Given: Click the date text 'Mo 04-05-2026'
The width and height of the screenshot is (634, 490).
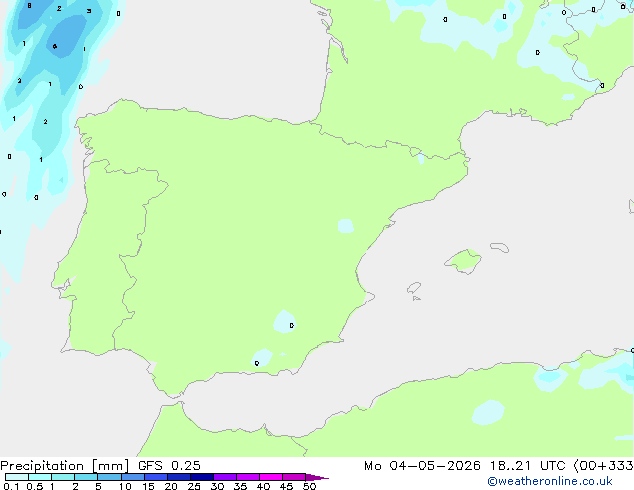Looking at the screenshot, I should [x=422, y=466].
